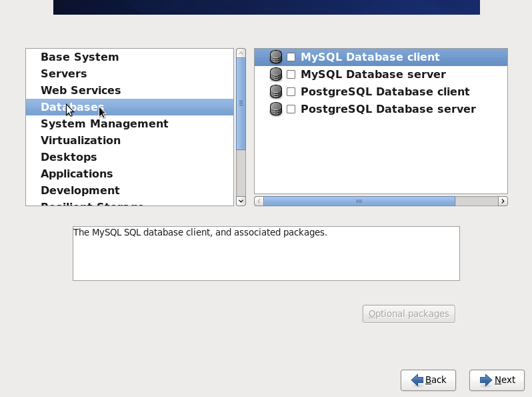Click the PostgreSQL Database server database icon
Screen dimensions: 532x397
tap(275, 109)
